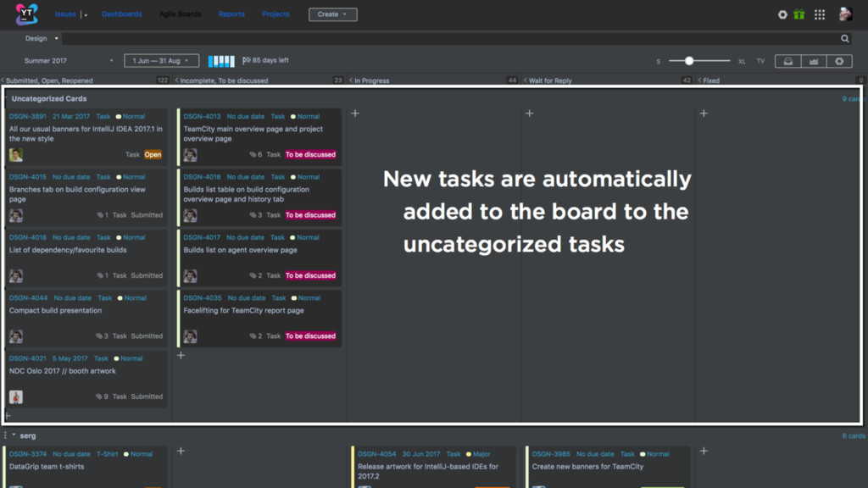The width and height of the screenshot is (868, 488).
Task: Add card in Wait for Reply uncategorized column
Action: coord(529,114)
